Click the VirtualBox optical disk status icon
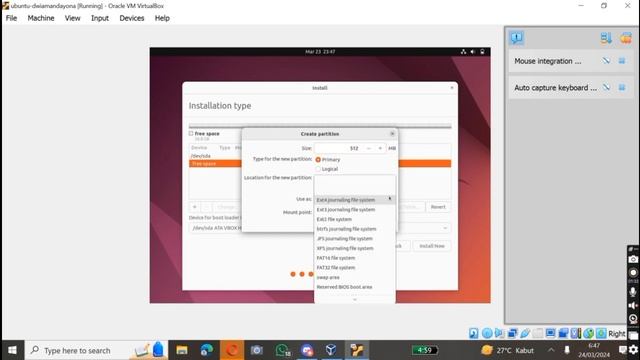The height and width of the screenshot is (360, 640). (487, 333)
